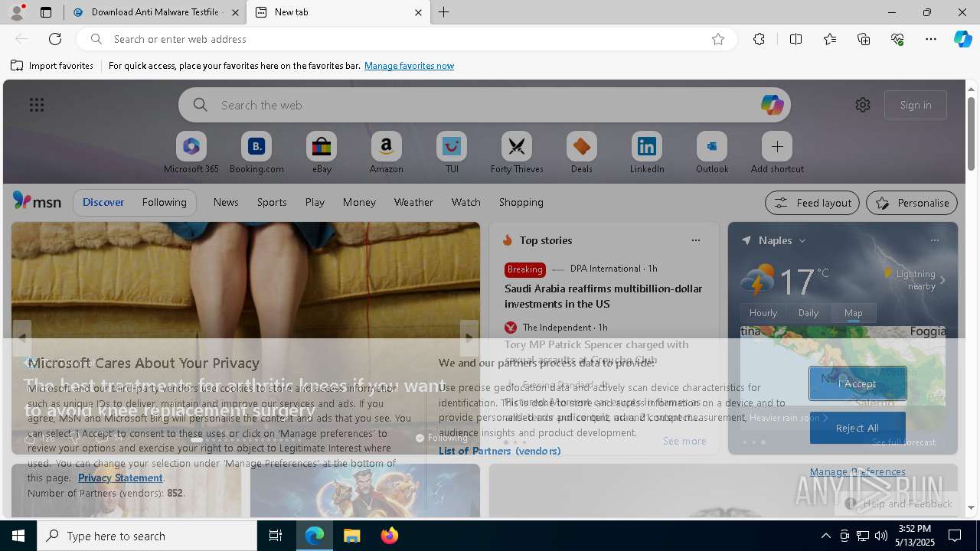Click the Manage favorites now link
This screenshot has width=980, height=551.
click(409, 66)
